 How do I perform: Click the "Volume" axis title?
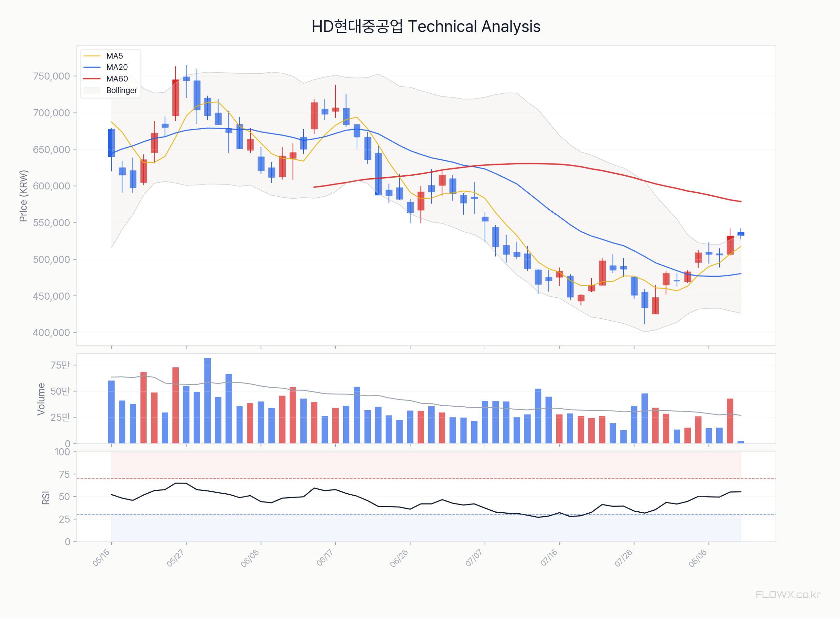point(41,399)
